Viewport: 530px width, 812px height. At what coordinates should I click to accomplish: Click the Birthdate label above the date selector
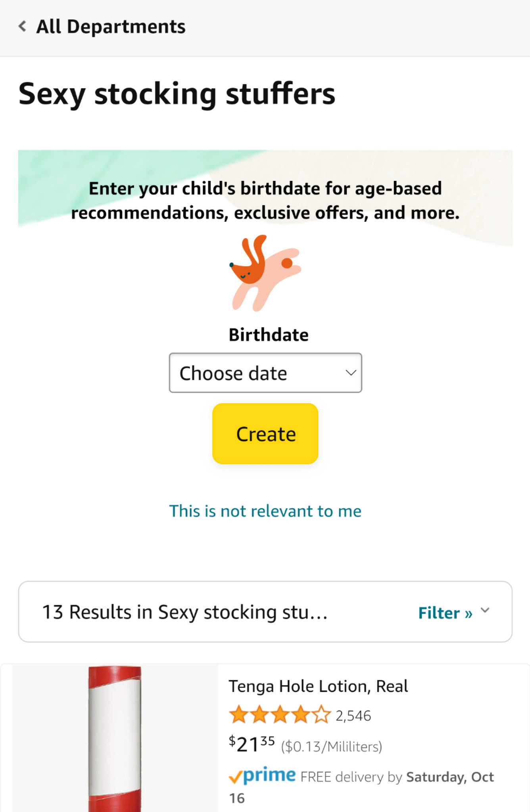tap(268, 334)
